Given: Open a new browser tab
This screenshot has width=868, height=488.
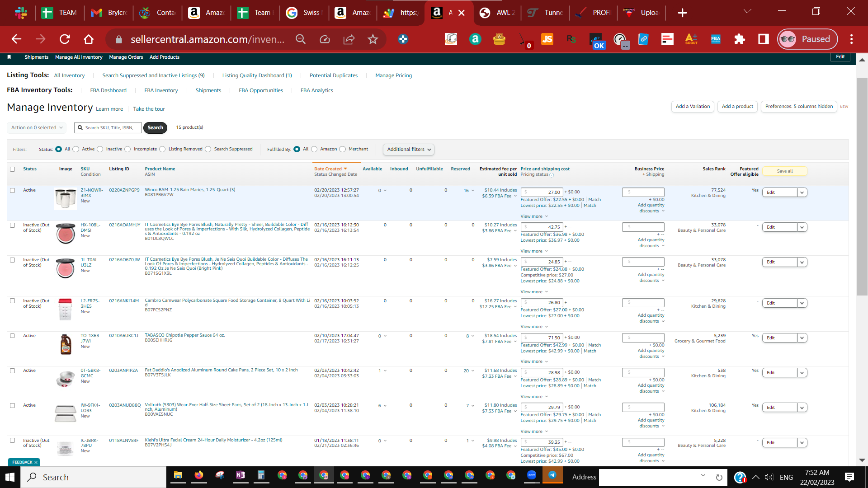Looking at the screenshot, I should pos(683,13).
